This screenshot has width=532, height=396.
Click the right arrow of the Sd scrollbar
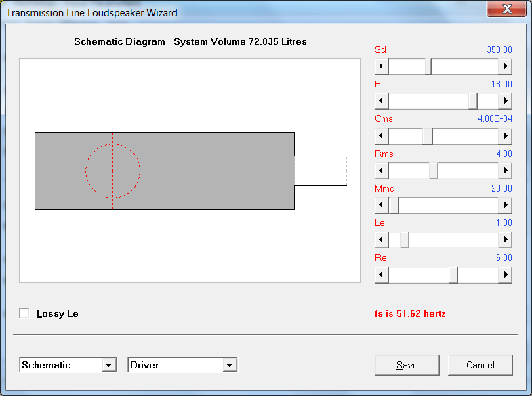click(505, 66)
